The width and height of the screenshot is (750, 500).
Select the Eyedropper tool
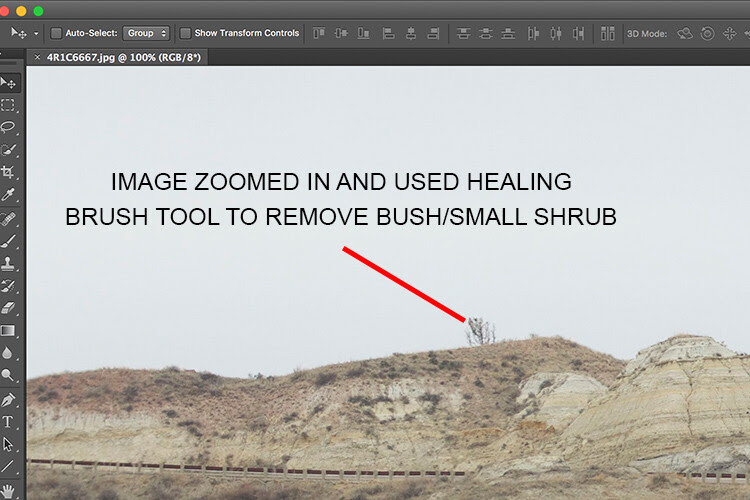pos(8,195)
